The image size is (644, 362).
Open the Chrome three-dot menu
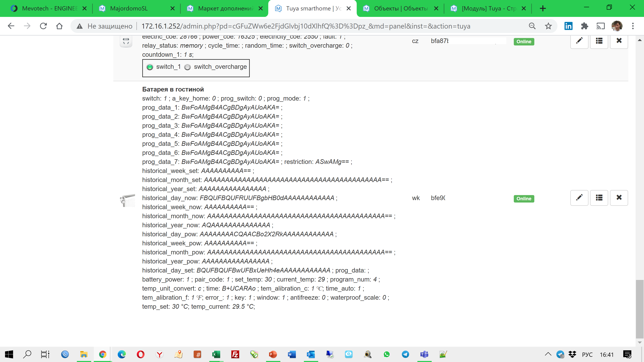coord(633,26)
